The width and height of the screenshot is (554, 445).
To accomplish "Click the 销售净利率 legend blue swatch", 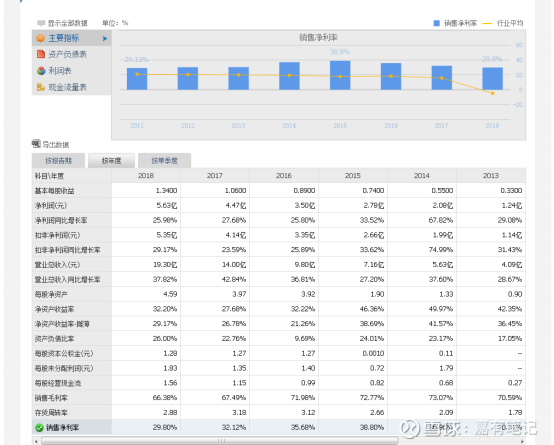I will coord(437,23).
